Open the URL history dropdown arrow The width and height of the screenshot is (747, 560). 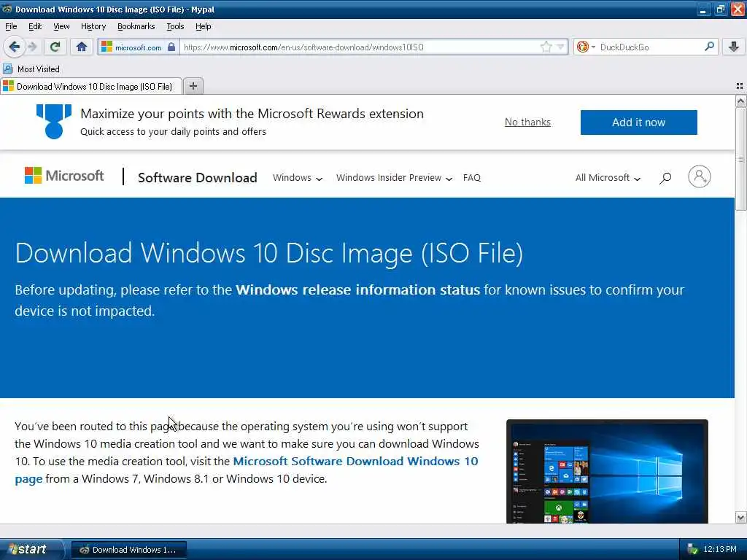coord(560,47)
